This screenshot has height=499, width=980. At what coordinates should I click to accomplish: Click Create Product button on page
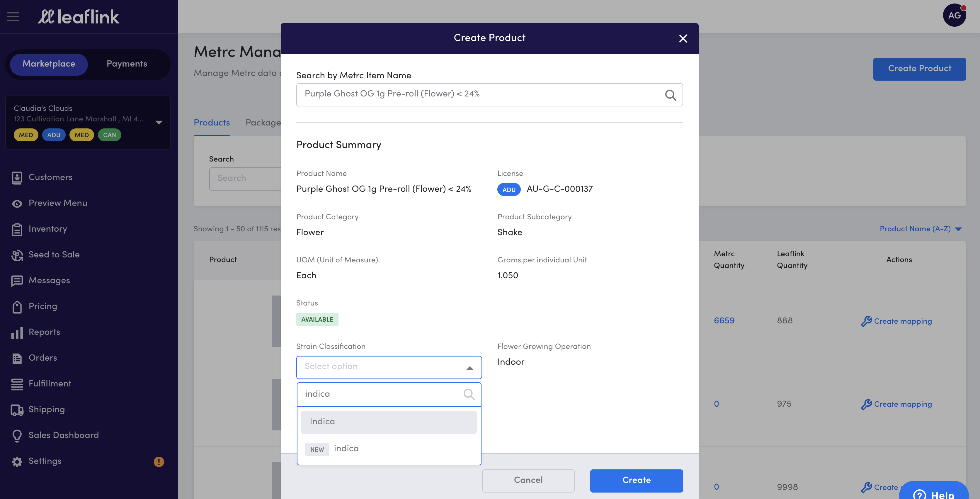(x=919, y=69)
